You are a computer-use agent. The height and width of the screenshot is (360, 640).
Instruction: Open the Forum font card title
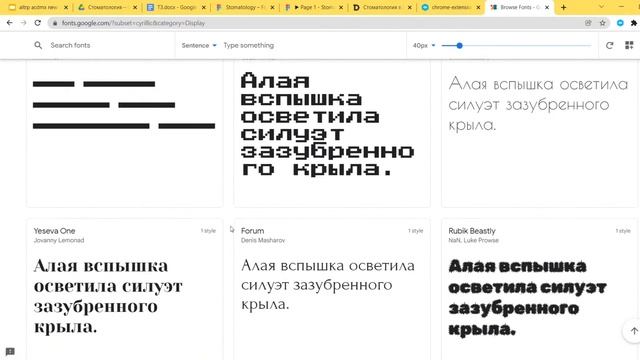252,231
